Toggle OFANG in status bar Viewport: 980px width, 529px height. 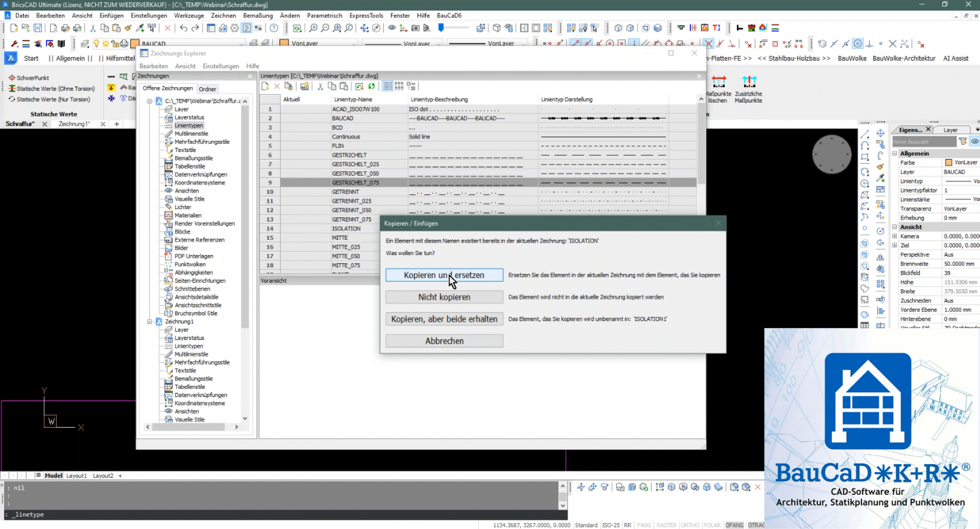tap(734, 525)
